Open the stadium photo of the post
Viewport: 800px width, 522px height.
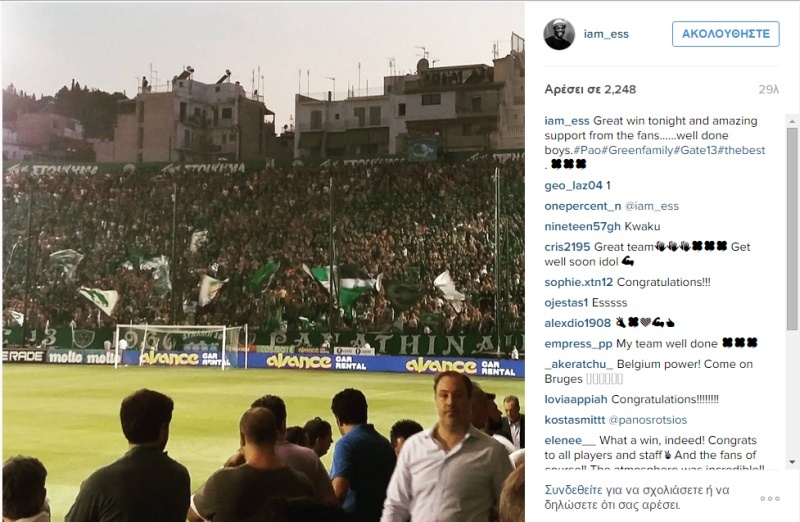263,262
